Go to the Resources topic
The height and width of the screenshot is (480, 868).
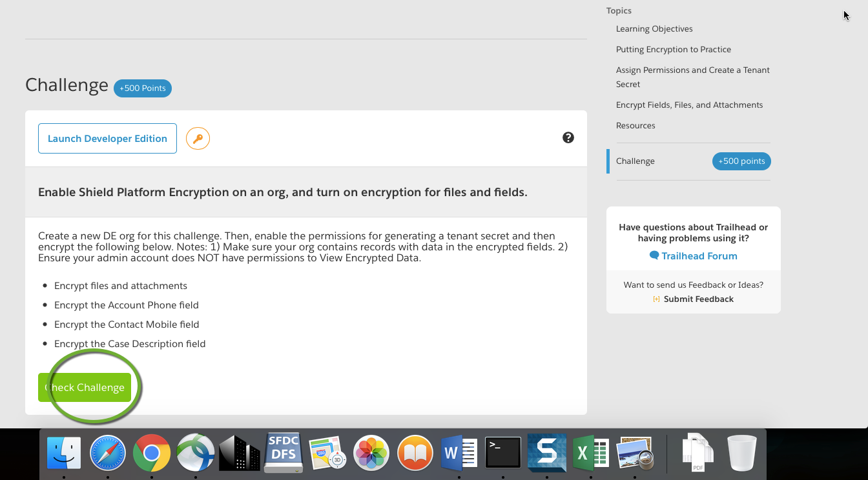pyautogui.click(x=635, y=125)
